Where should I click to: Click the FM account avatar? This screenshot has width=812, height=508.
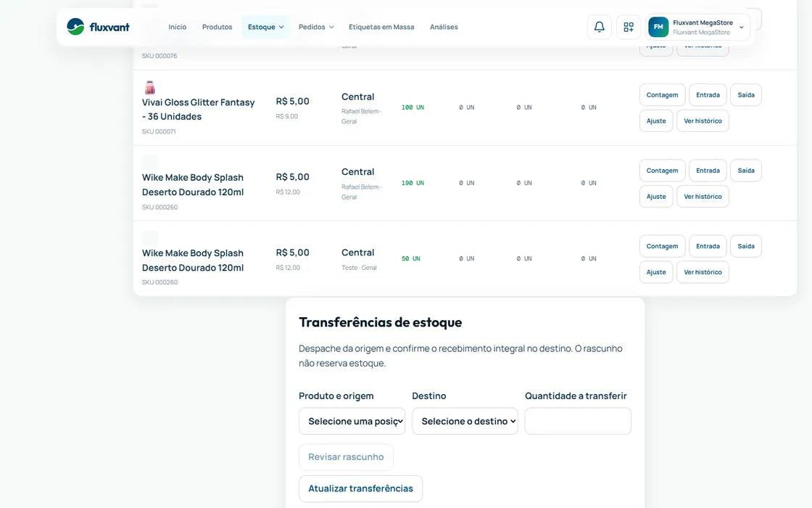point(658,27)
